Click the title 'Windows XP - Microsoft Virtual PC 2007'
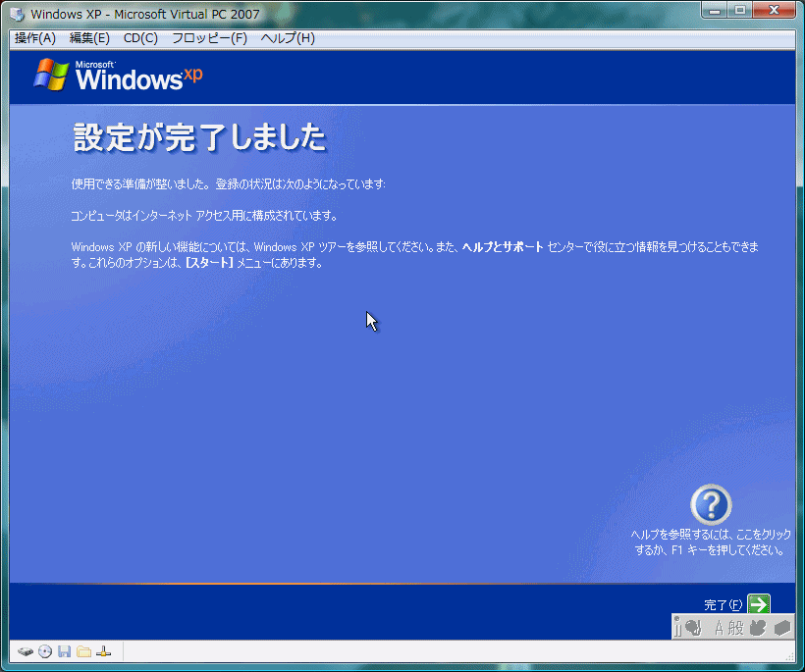This screenshot has width=805, height=672. point(145,14)
